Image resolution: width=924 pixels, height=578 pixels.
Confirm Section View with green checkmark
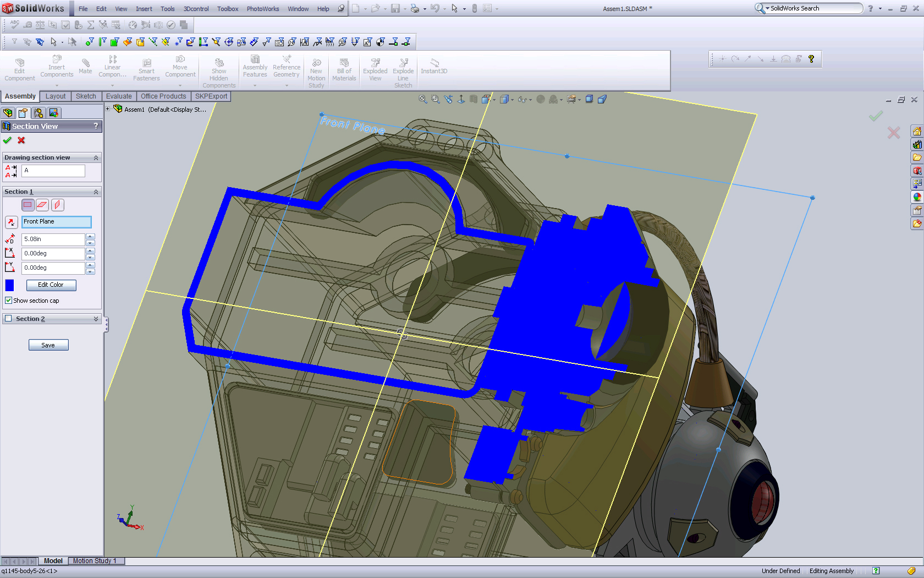(7, 140)
